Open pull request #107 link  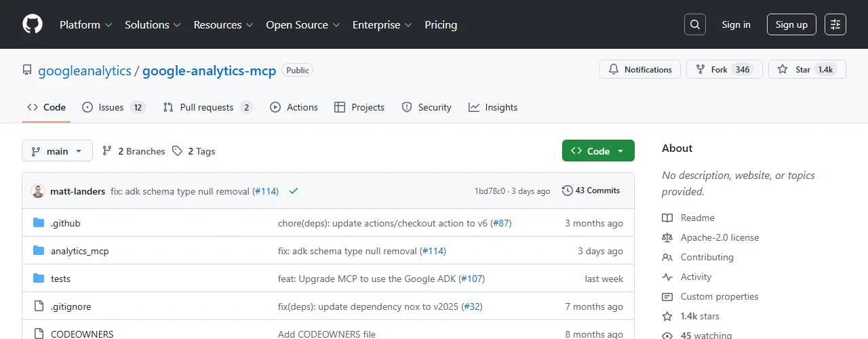472,279
